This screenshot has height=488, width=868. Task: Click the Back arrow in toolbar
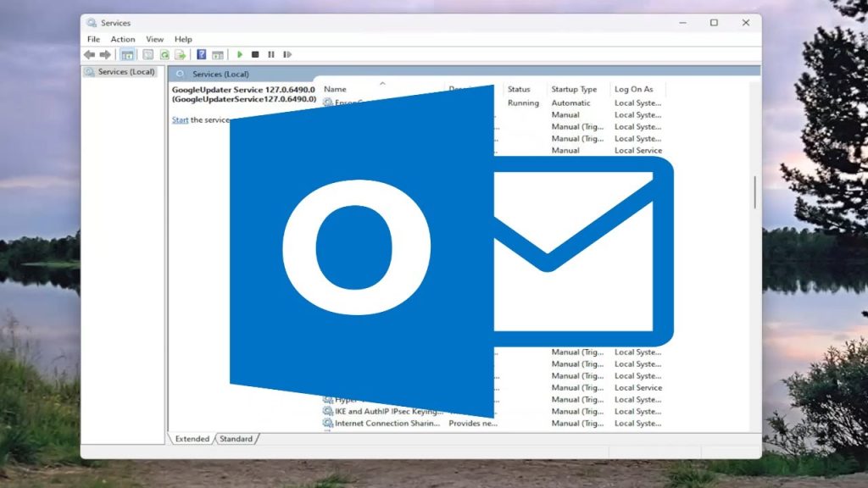pos(89,55)
